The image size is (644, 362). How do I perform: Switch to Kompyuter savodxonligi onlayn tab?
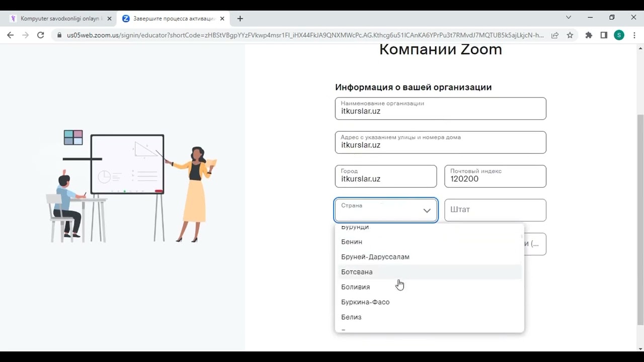click(60, 19)
